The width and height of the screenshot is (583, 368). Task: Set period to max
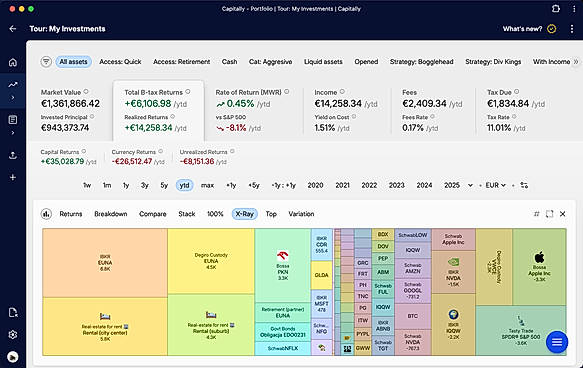[x=207, y=185]
